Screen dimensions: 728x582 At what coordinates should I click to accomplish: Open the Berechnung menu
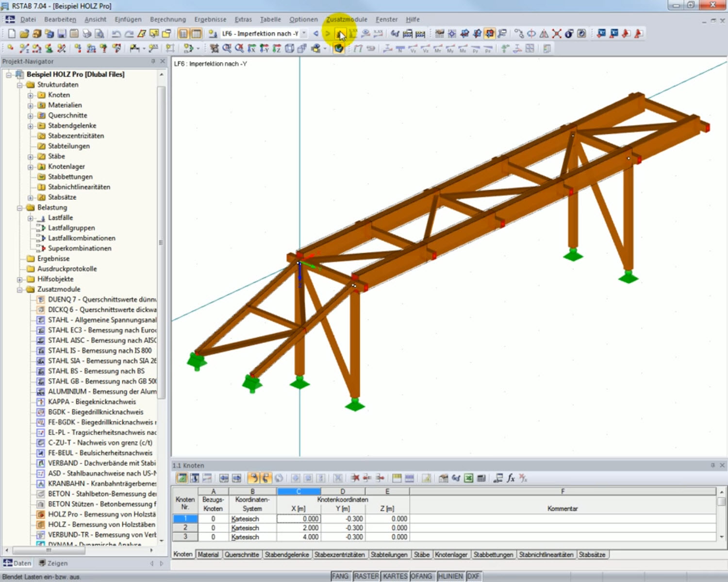tap(168, 19)
